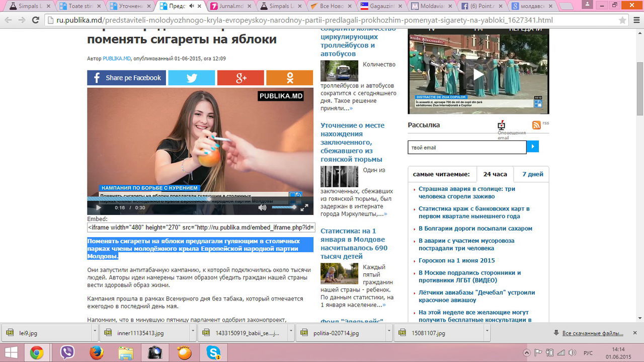
Task: Seek in the video progress bar
Action: click(200, 199)
